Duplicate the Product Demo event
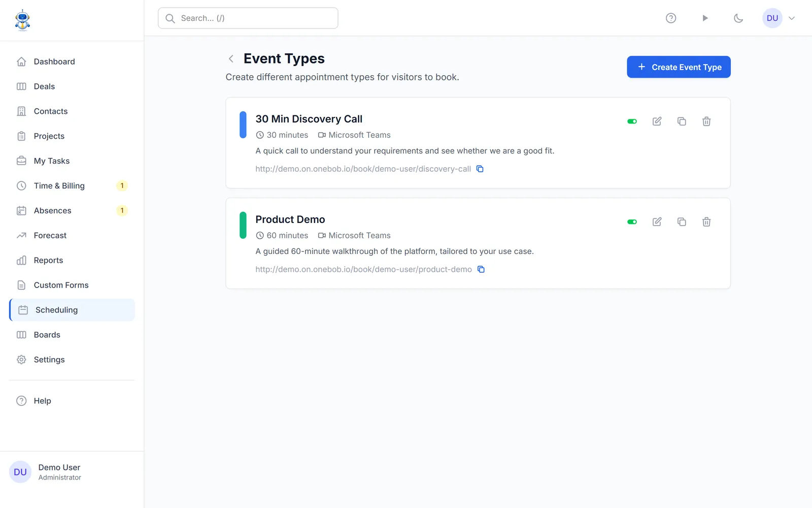The width and height of the screenshot is (812, 508). click(x=682, y=222)
